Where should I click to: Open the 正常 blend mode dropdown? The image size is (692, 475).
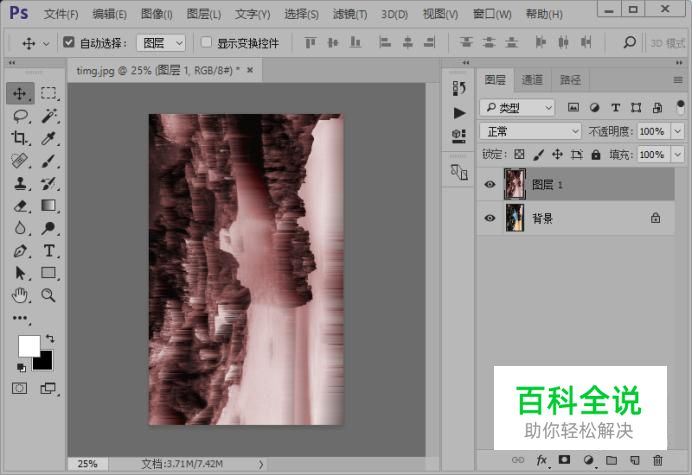pyautogui.click(x=530, y=132)
